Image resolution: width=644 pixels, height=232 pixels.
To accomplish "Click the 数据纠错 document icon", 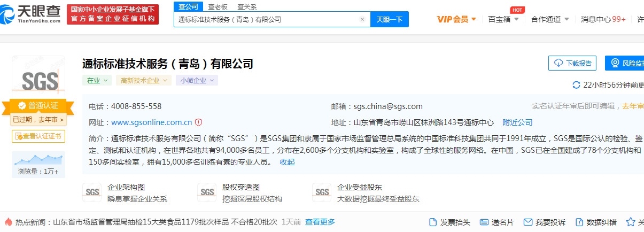I will [x=579, y=222].
